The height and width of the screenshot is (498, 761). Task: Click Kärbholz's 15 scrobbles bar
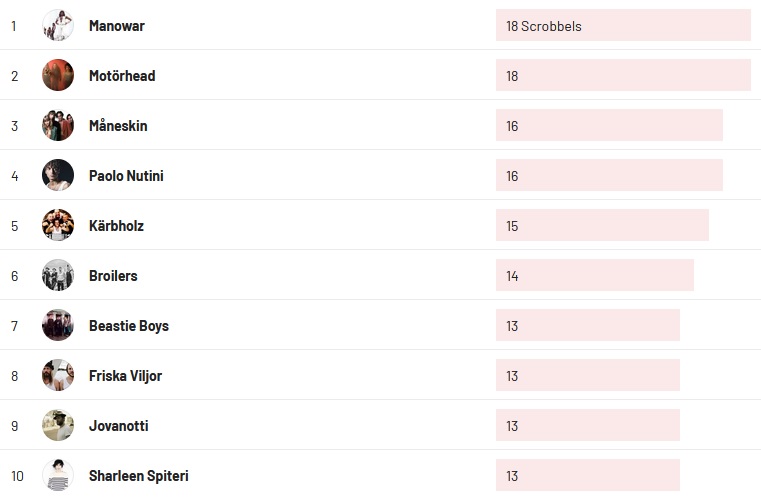602,226
